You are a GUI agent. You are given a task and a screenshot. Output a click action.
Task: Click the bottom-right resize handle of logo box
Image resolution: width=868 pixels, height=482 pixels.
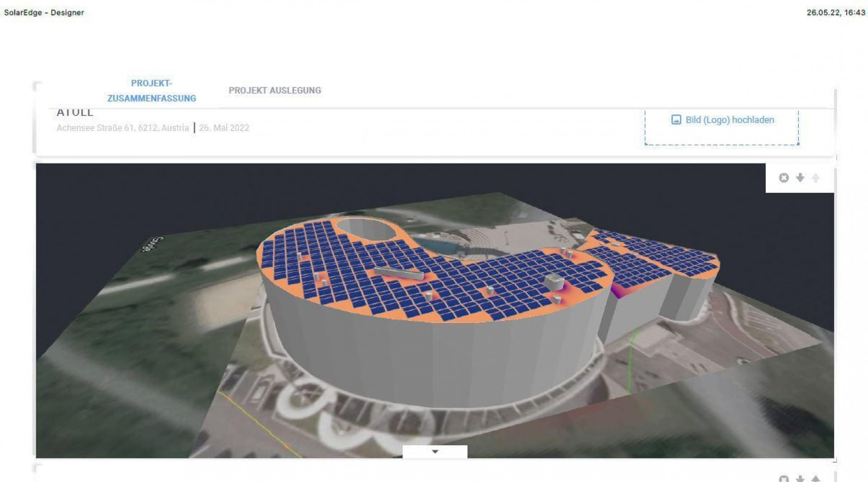pyautogui.click(x=798, y=144)
